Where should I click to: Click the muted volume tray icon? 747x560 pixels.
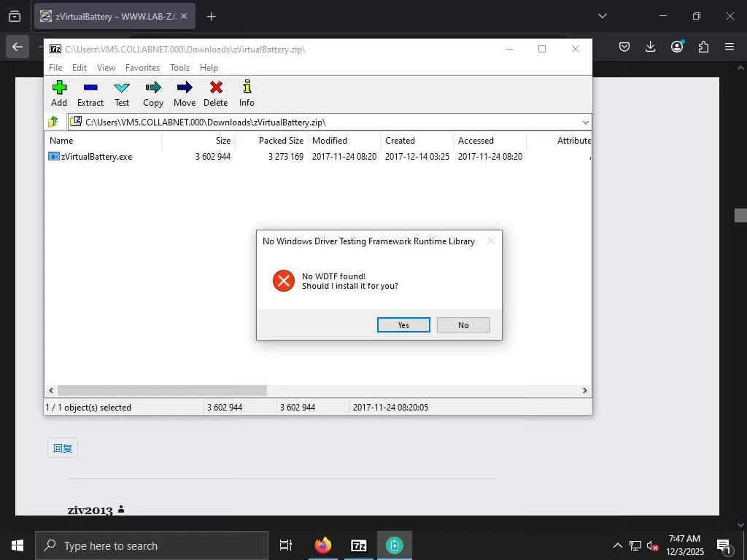(x=652, y=545)
